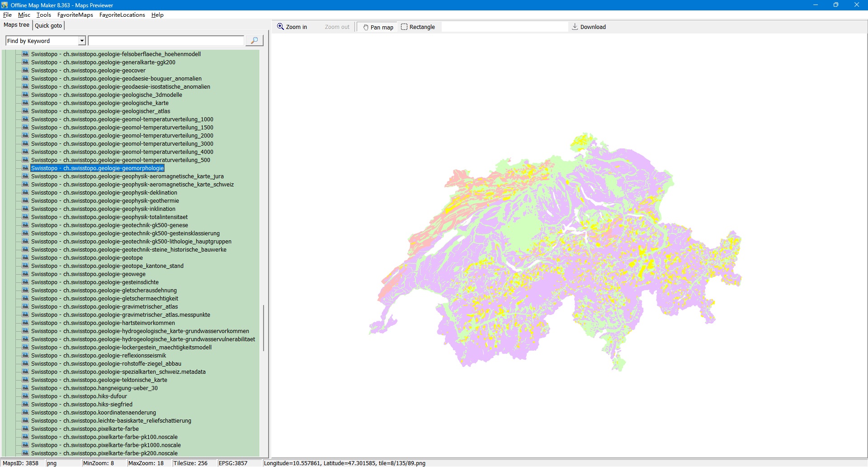Switch to the Maps tree tab
868x467 pixels.
coord(17,25)
